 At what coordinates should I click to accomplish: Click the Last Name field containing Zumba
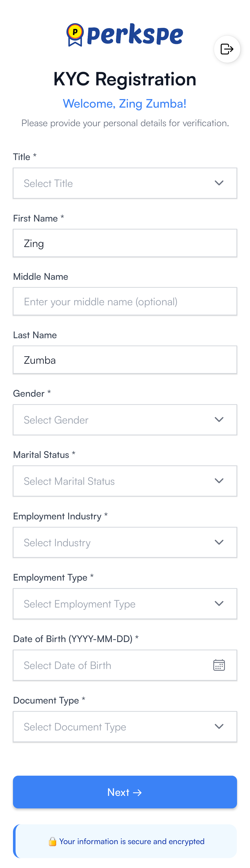point(125,360)
